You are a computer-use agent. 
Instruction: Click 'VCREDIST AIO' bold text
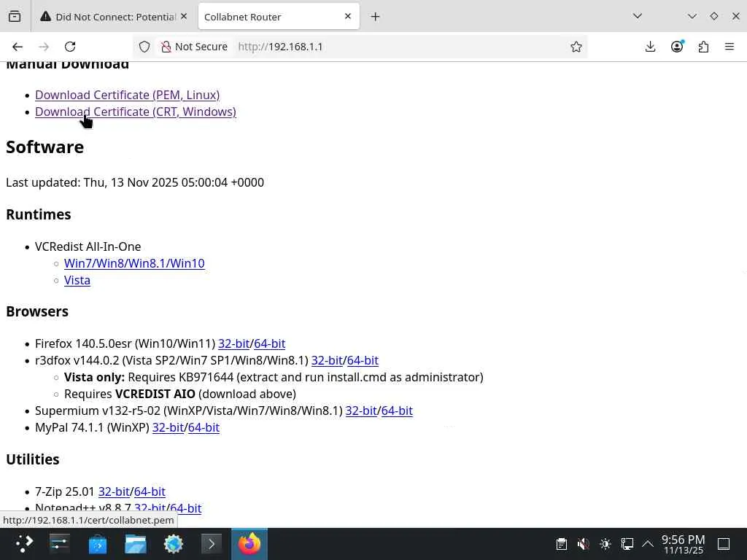(x=155, y=394)
